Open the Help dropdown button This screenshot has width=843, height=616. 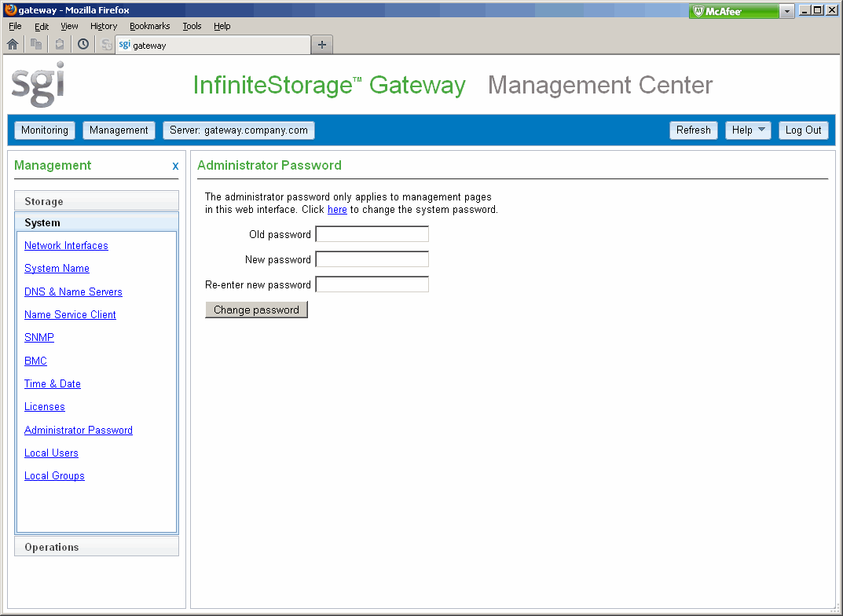[x=748, y=130]
